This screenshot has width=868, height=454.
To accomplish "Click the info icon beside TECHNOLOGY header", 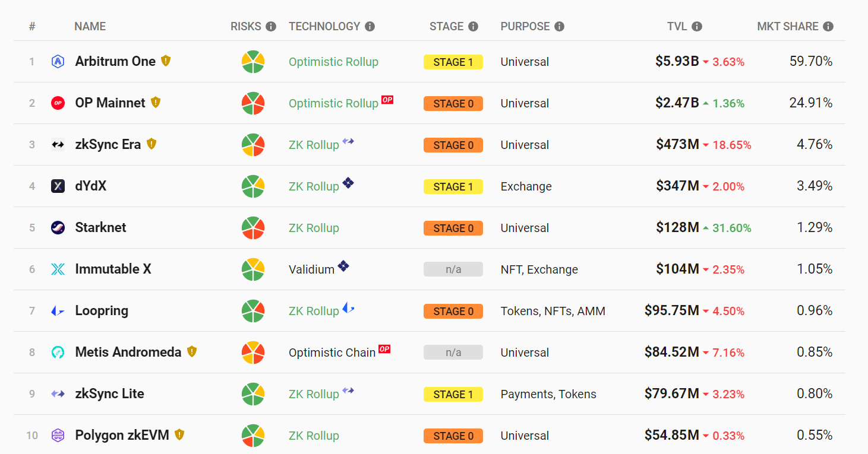I will coord(370,27).
